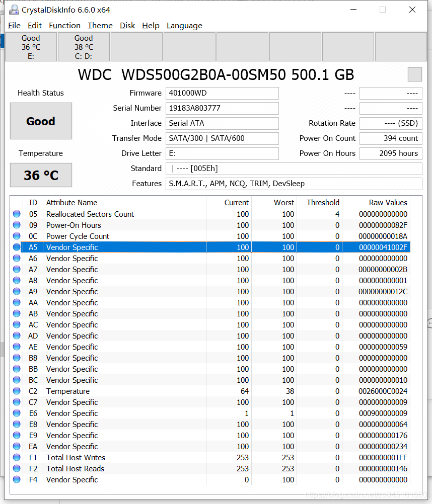Viewport: 432px width, 504px height.
Task: Click status icon for A9 row
Action: 17,291
